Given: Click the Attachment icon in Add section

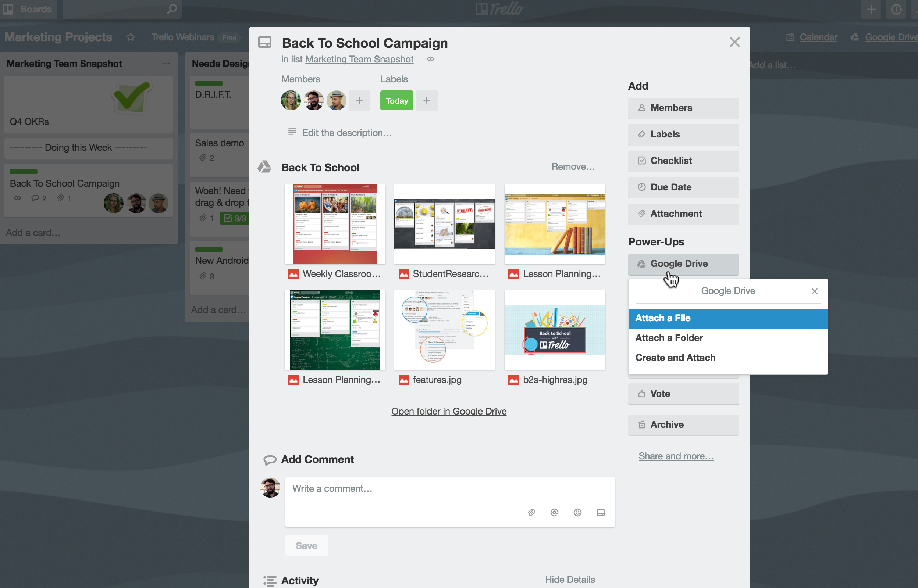Looking at the screenshot, I should click(x=641, y=213).
